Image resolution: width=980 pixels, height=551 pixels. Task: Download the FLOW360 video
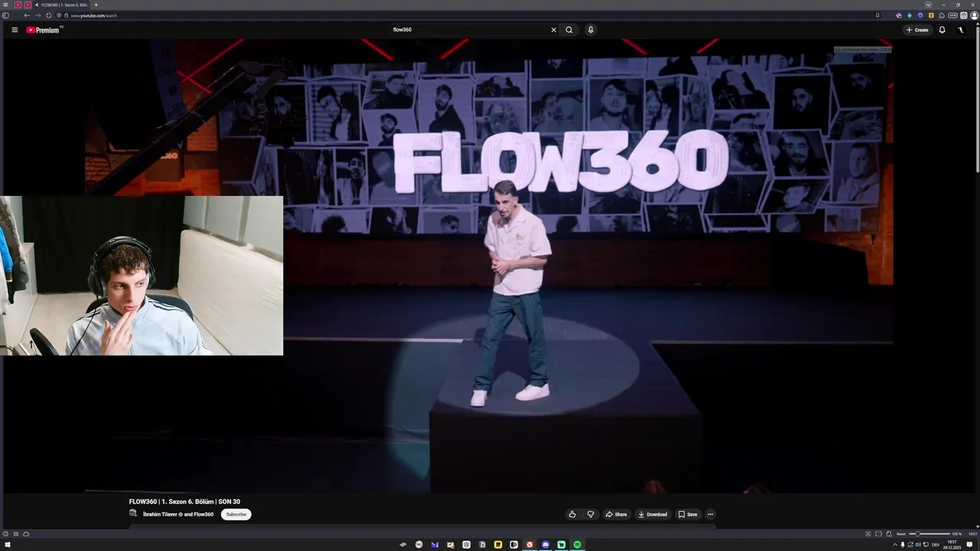[x=652, y=514]
